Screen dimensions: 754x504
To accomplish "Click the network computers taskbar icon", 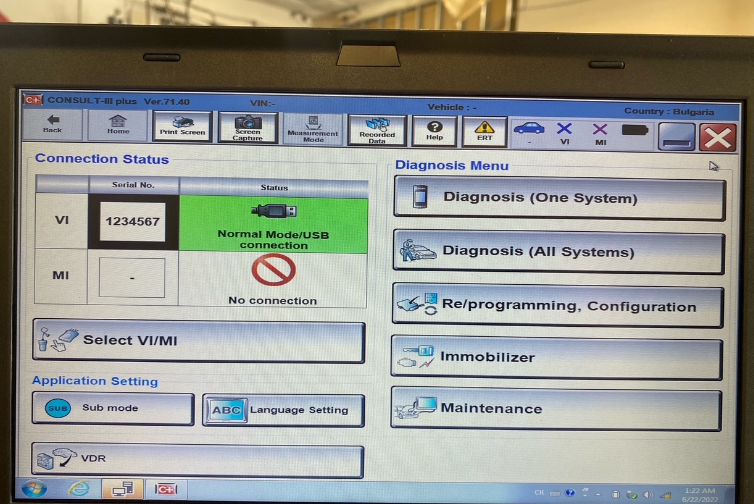I will pyautogui.click(x=122, y=490).
